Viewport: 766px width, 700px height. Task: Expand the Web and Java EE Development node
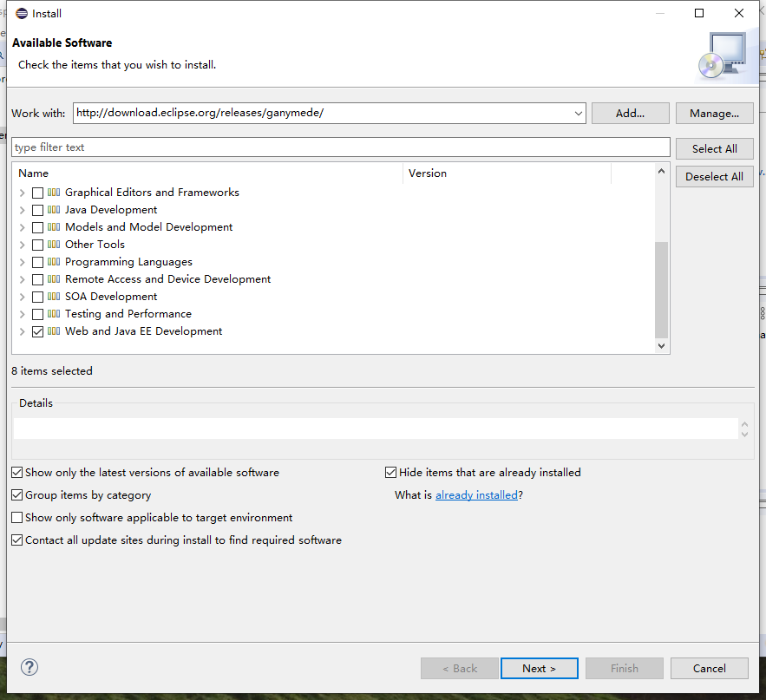22,331
